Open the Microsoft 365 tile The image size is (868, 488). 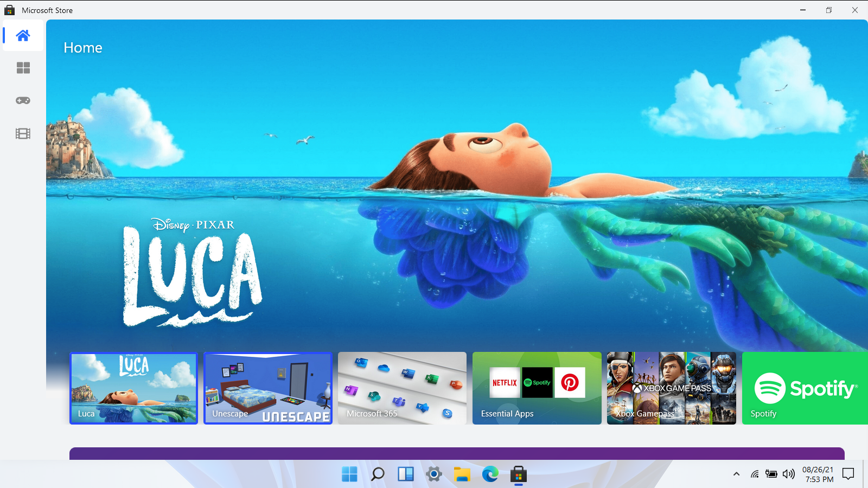401,388
